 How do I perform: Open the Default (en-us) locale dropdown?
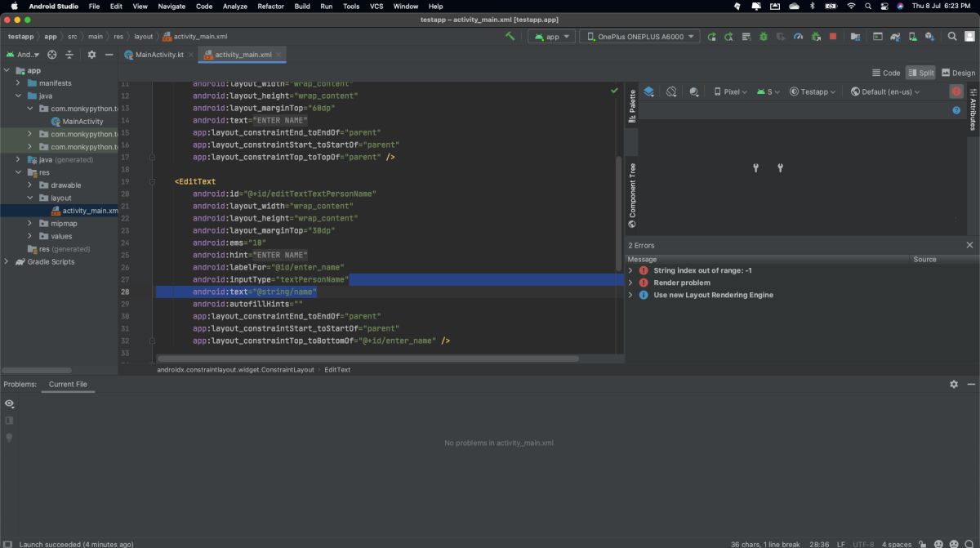[885, 91]
